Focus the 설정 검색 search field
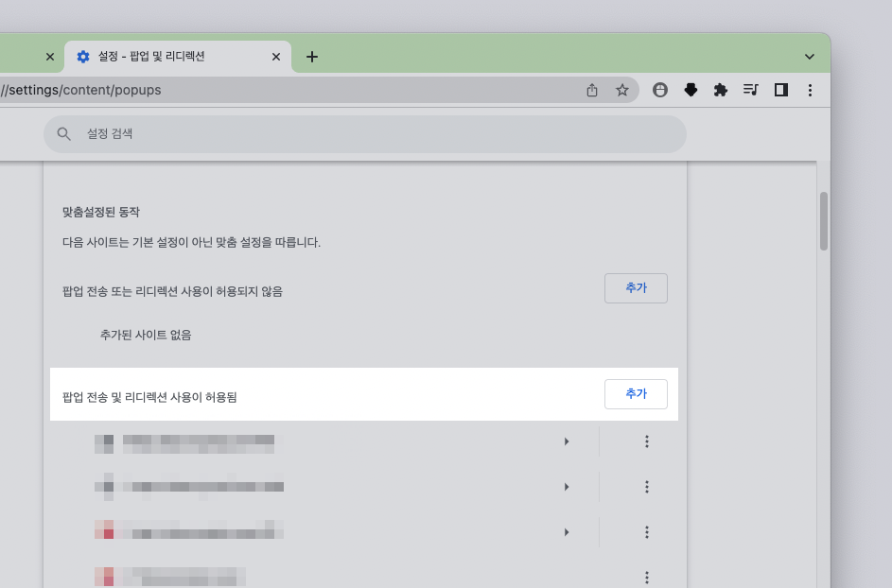892x588 pixels. click(x=365, y=134)
